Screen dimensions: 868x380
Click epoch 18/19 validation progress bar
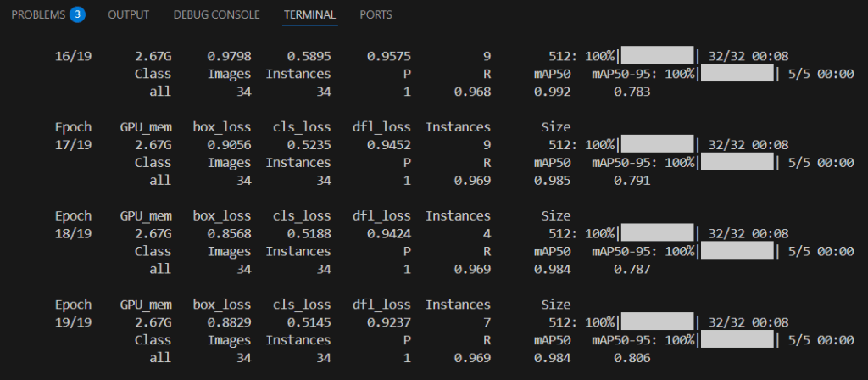point(737,251)
